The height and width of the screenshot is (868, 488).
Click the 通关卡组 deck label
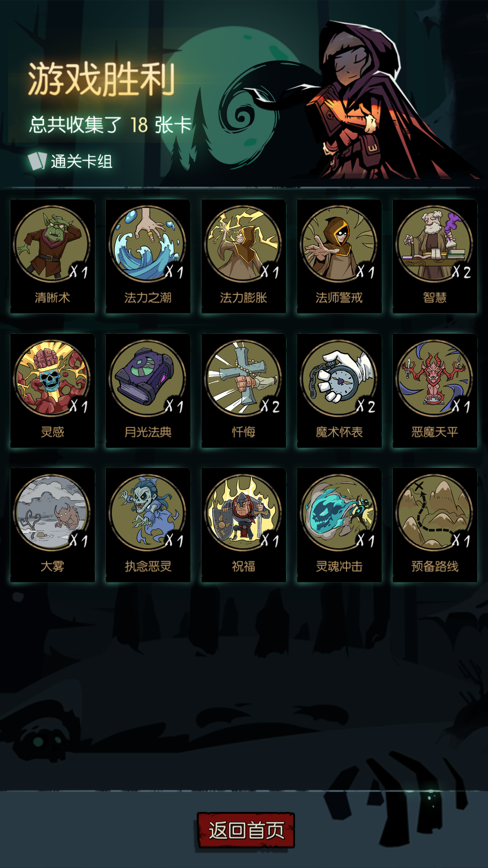(x=81, y=161)
